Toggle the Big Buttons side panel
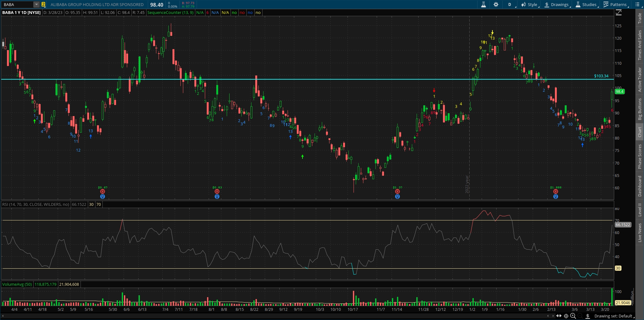Viewport: 644px width, 320px height. pos(640,109)
